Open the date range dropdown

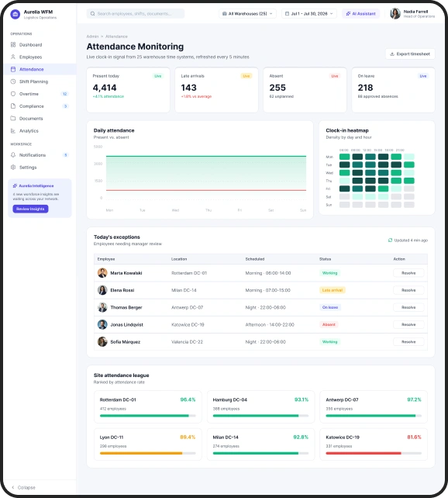(309, 14)
